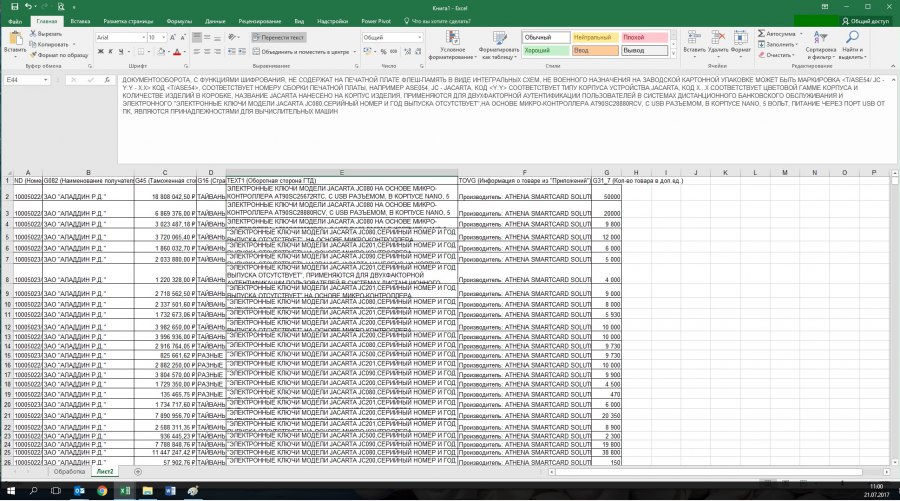Click the borders grid icon
The height and width of the screenshot is (501, 900).
point(141,52)
